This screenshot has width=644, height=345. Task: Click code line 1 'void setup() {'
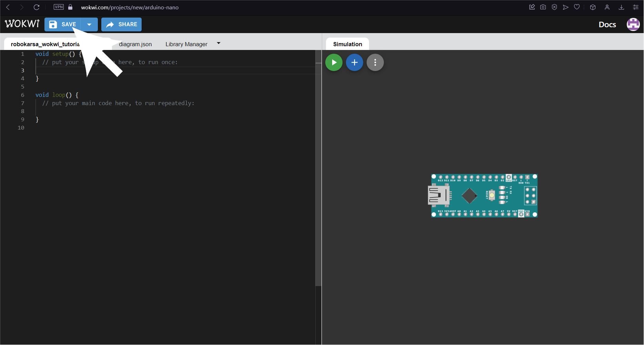click(59, 54)
